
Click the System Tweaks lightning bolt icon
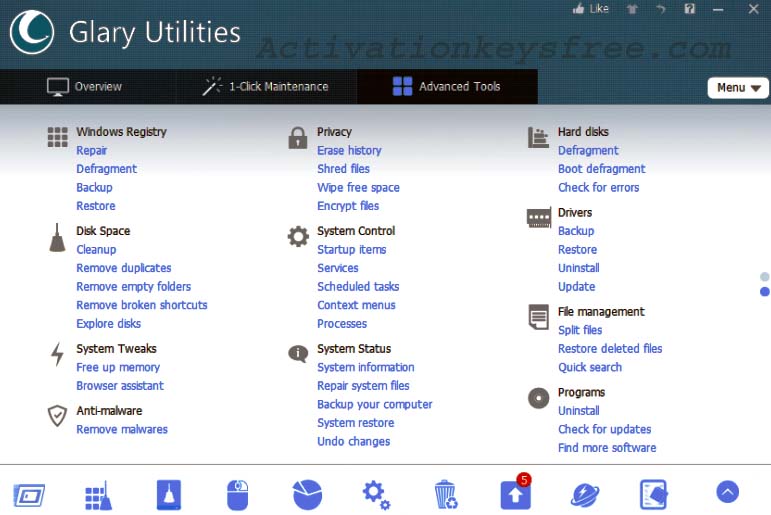coord(58,354)
